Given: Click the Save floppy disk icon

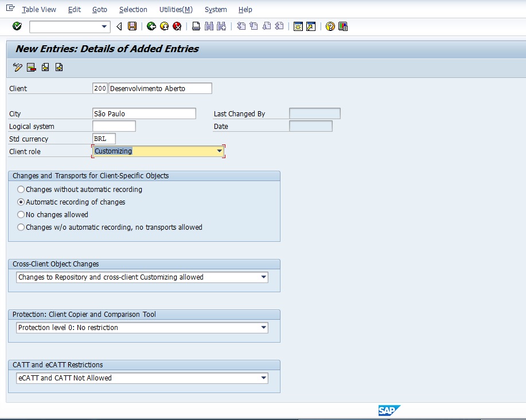Looking at the screenshot, I should [133, 26].
